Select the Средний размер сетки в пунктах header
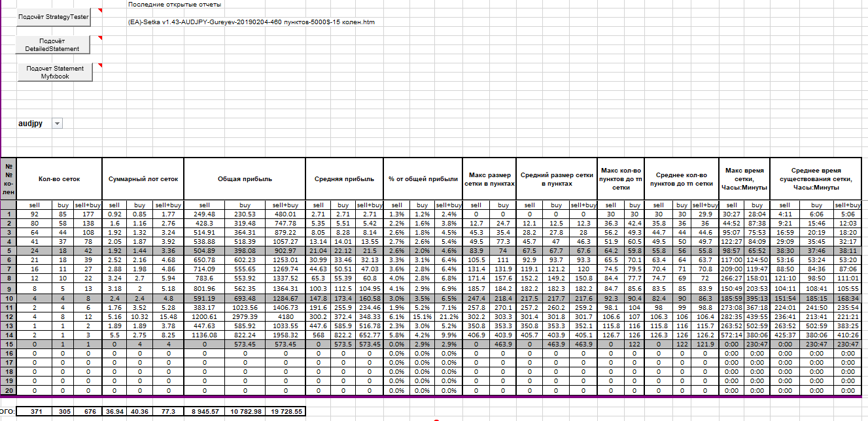 pos(556,178)
